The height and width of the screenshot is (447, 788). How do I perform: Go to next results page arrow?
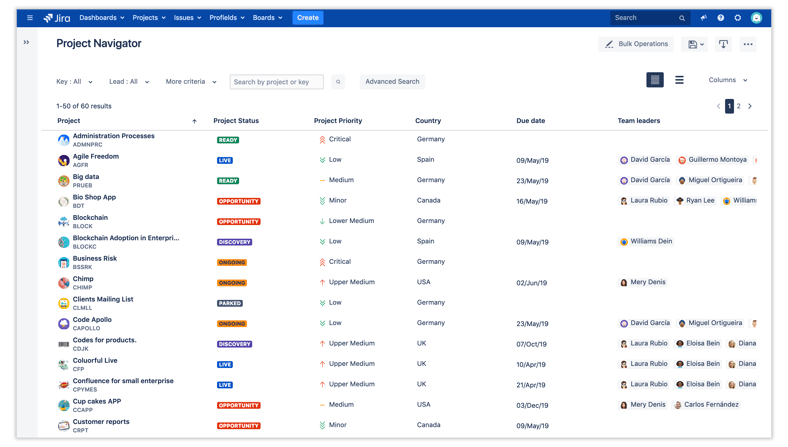coord(750,106)
